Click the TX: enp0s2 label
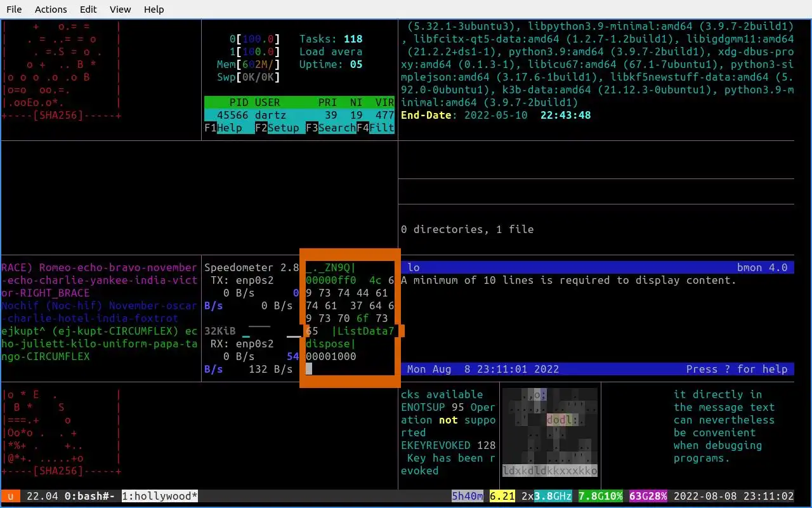The height and width of the screenshot is (508, 812). (242, 280)
